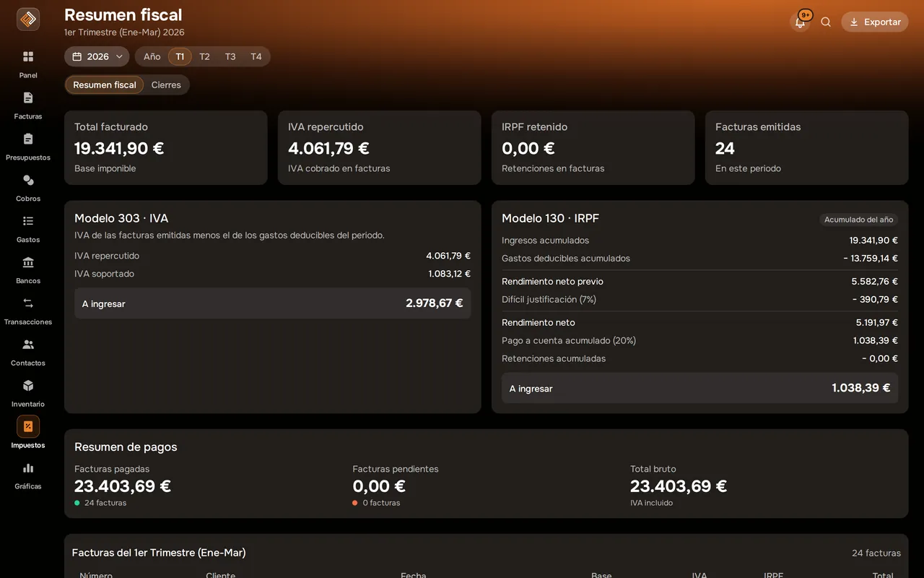Go to Contactos people icon

(x=28, y=345)
